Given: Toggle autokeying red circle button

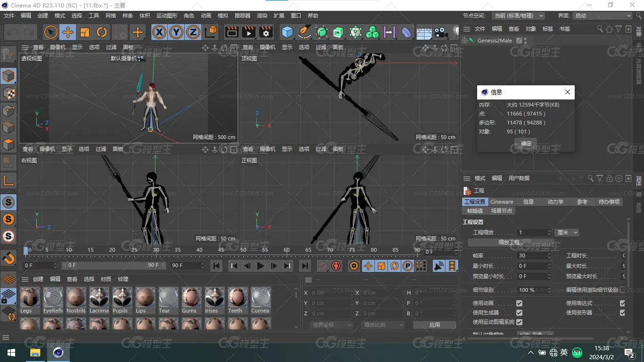Looking at the screenshot, I should [x=336, y=266].
